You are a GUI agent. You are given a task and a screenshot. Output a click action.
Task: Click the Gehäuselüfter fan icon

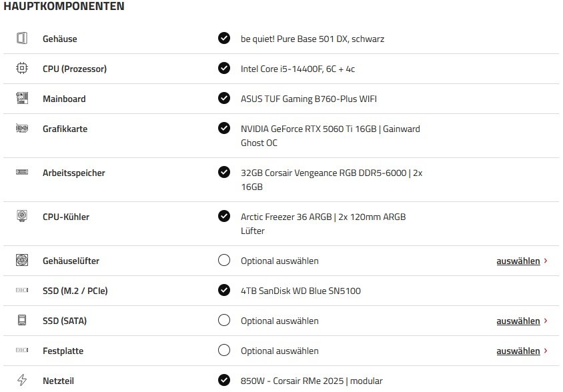[x=22, y=260]
